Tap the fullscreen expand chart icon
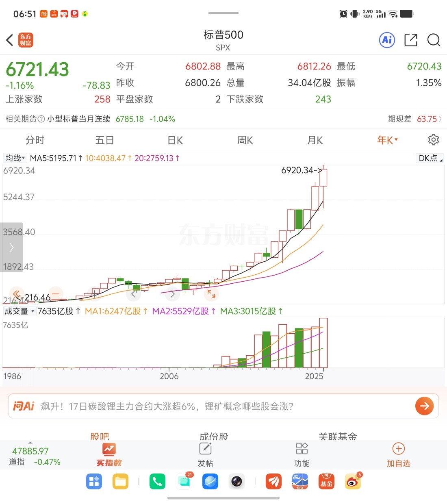447x504 pixels. [x=212, y=293]
